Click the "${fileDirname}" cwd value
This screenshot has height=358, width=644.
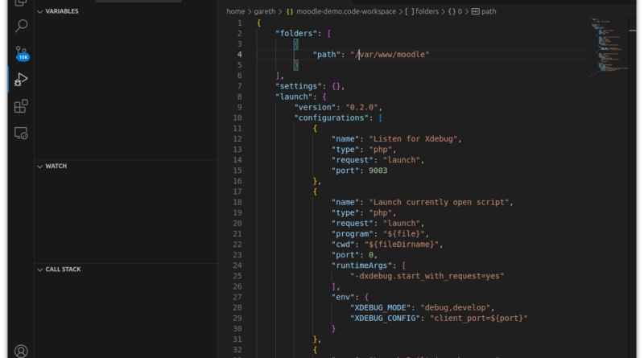point(402,245)
